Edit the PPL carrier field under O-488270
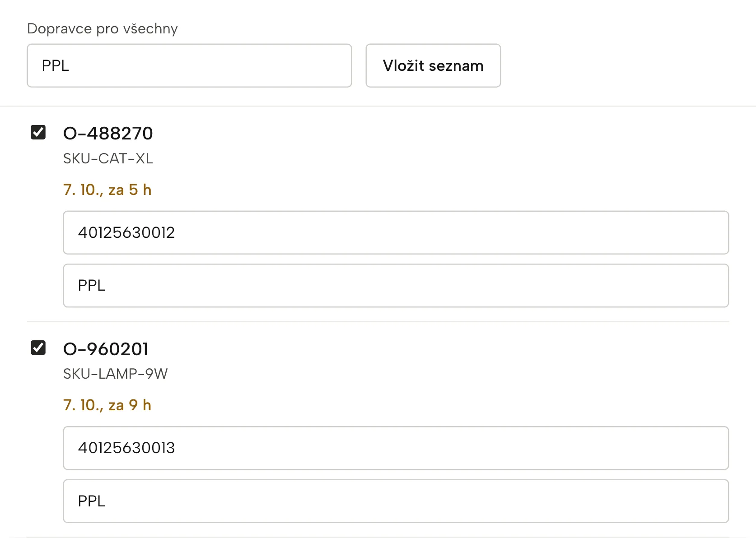Screen dimensions: 756x538 tap(396, 285)
